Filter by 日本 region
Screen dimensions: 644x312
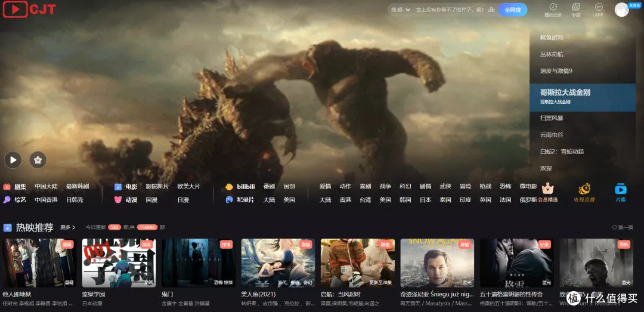[426, 200]
